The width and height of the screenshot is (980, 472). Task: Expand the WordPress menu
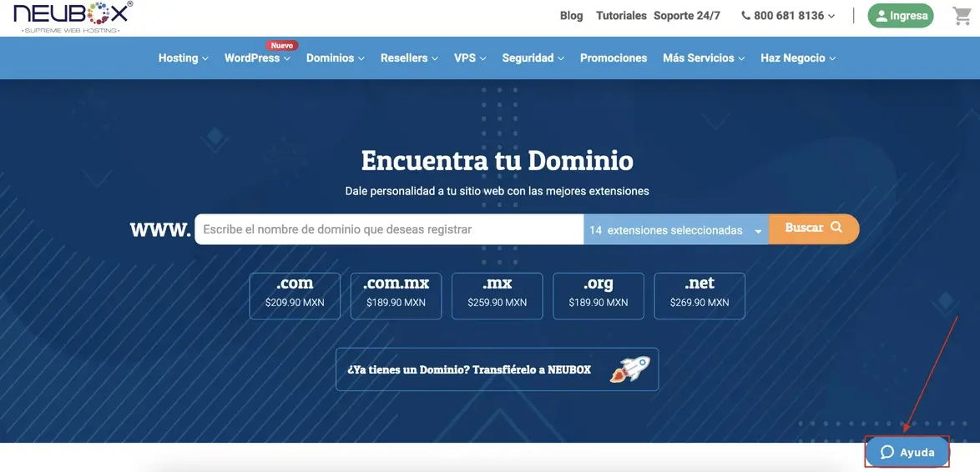(x=257, y=58)
